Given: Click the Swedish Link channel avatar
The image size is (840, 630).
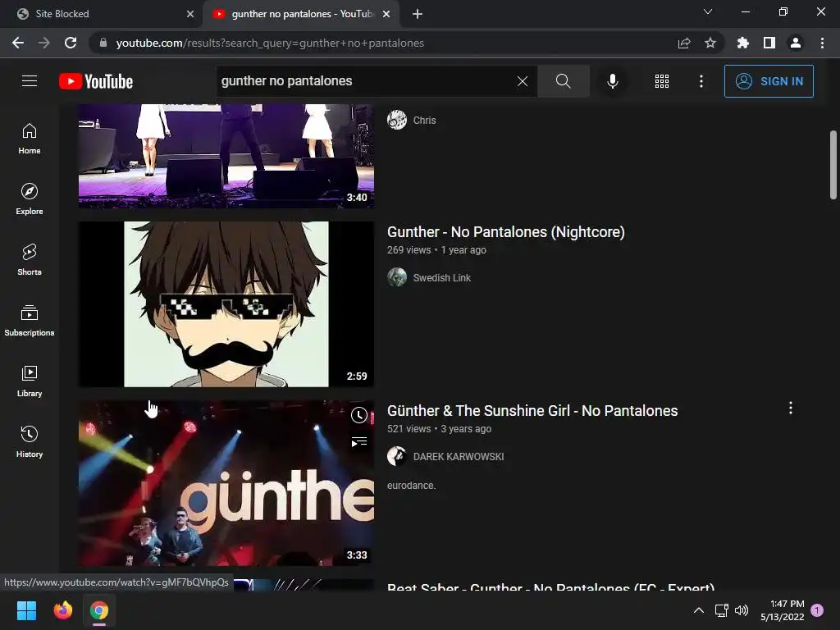Looking at the screenshot, I should 397,277.
